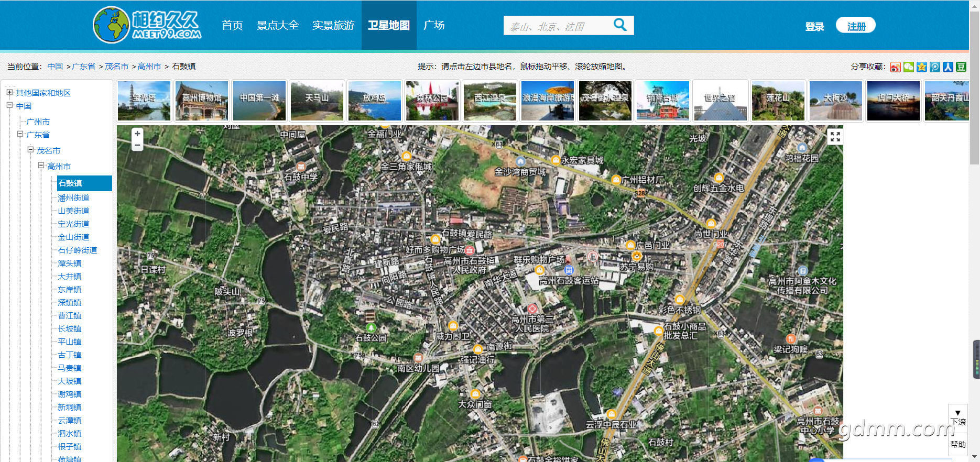Collapse the 广东省 tree node
Image resolution: width=980 pixels, height=462 pixels.
tap(20, 134)
